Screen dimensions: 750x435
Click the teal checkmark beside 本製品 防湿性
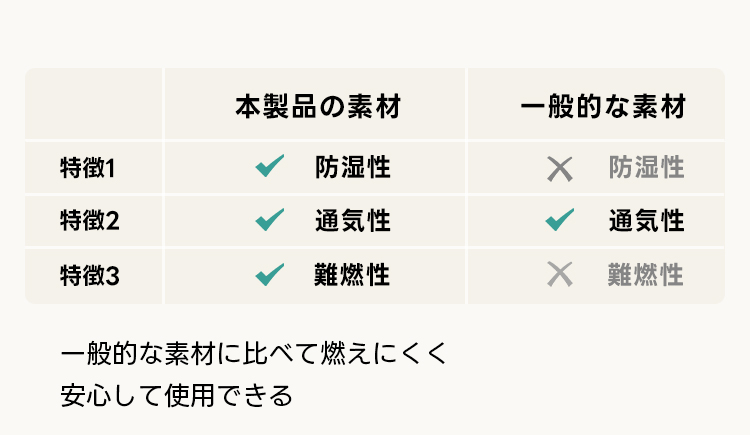pyautogui.click(x=270, y=167)
